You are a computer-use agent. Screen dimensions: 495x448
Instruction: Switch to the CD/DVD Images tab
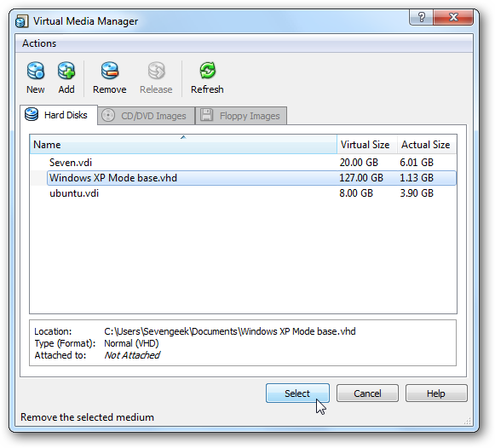147,116
